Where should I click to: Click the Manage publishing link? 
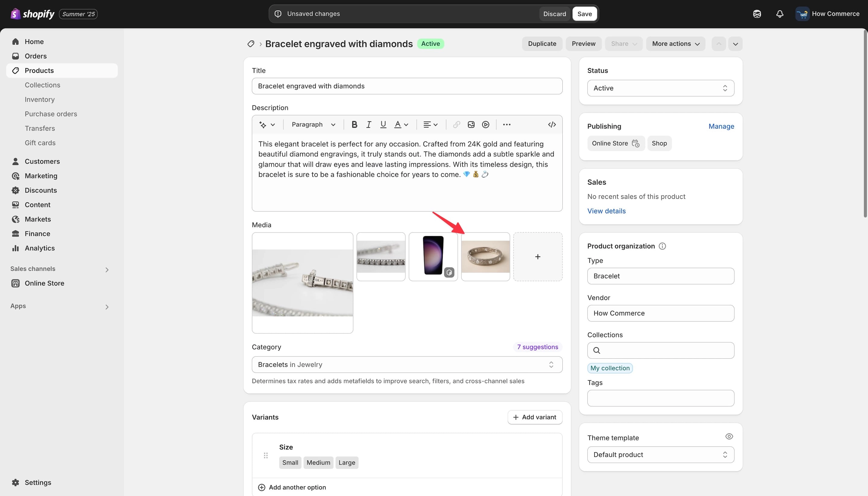pyautogui.click(x=721, y=126)
